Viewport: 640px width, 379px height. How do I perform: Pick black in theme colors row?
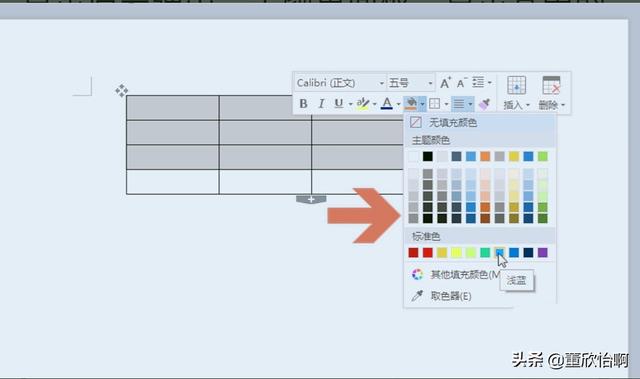(428, 156)
